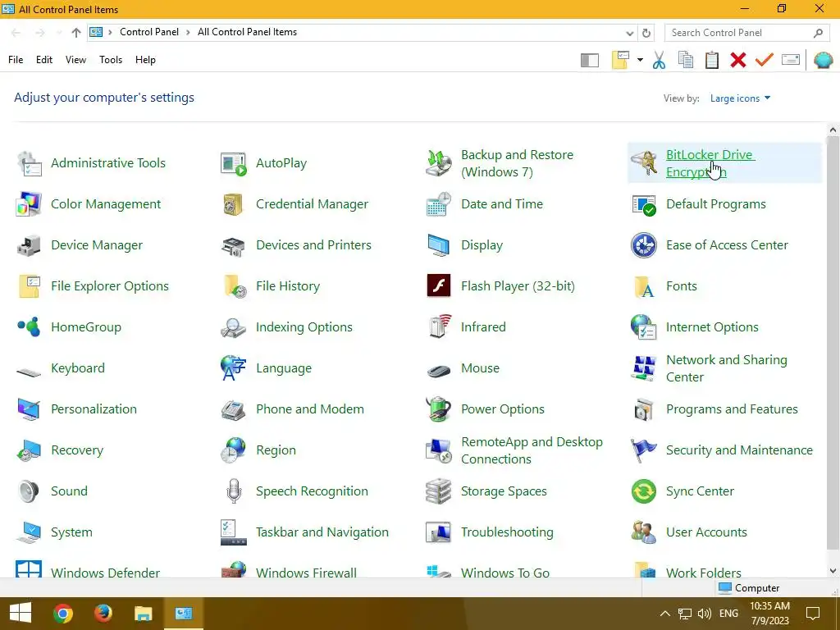The width and height of the screenshot is (840, 630).
Task: Expand the address bar history dropdown
Action: coord(629,33)
